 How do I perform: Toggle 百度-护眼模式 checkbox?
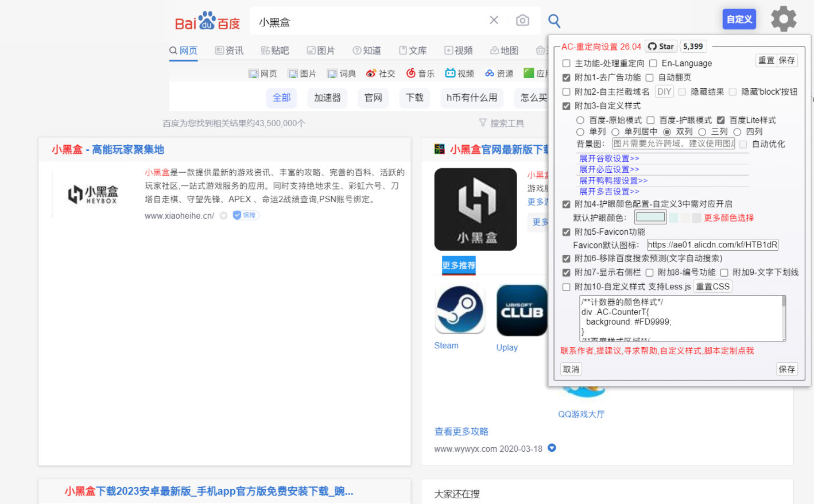(x=651, y=120)
